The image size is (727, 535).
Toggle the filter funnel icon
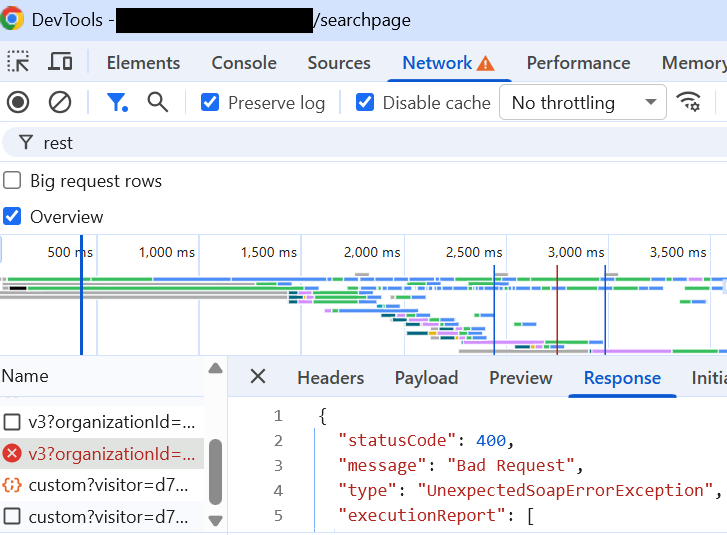coord(117,102)
